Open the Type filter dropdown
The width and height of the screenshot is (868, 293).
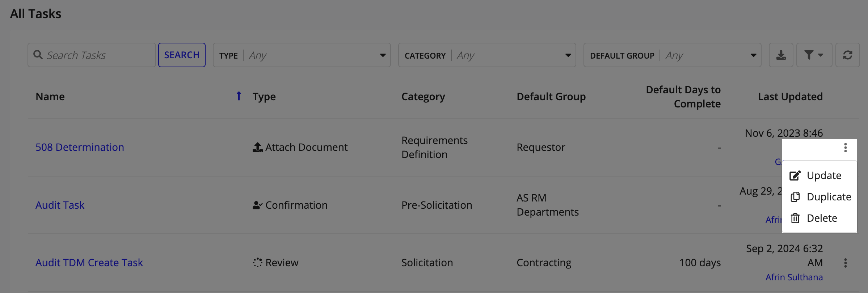pos(302,55)
